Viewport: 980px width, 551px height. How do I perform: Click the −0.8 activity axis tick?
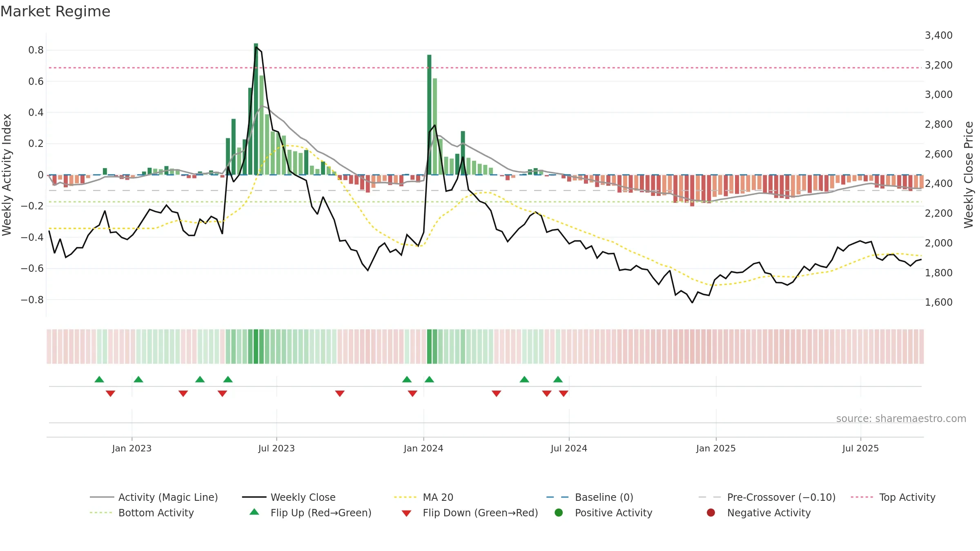point(32,300)
